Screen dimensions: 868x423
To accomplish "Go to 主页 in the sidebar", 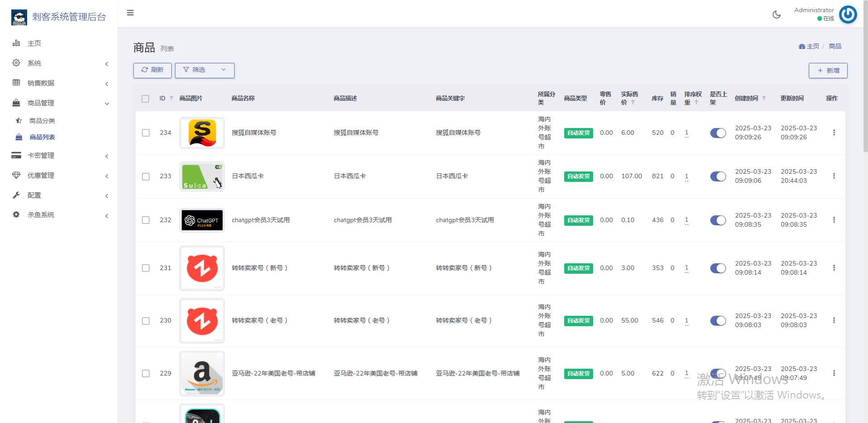I will 34,43.
